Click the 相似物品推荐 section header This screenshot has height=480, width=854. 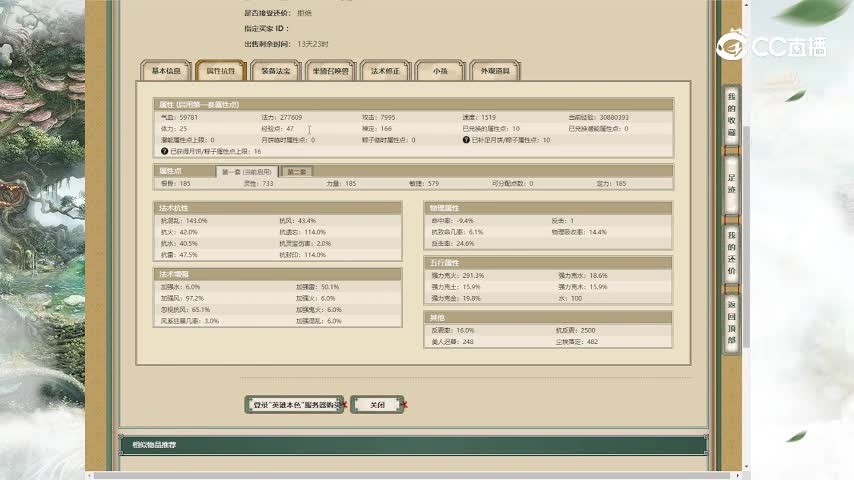click(413, 445)
